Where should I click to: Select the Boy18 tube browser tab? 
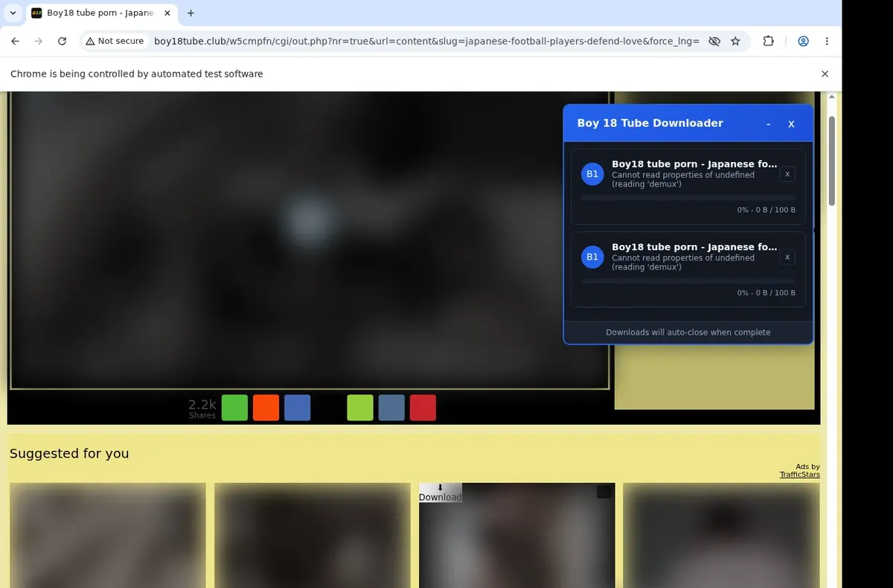[x=100, y=13]
